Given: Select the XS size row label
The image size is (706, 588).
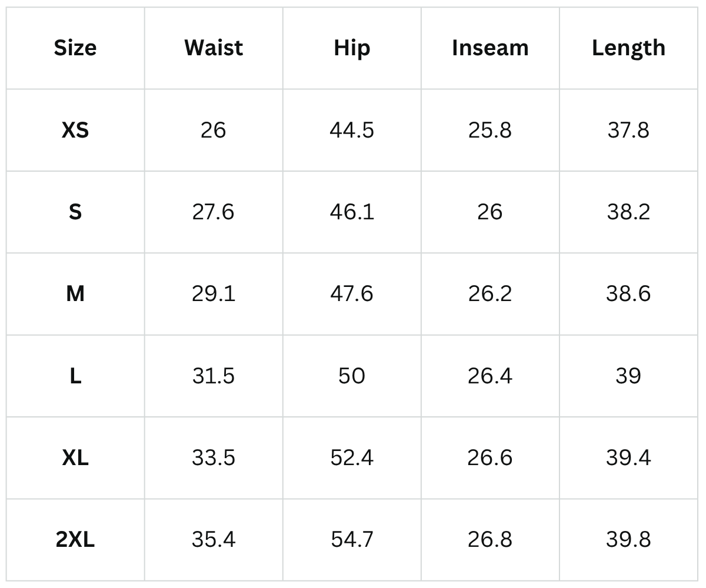Looking at the screenshot, I should [75, 130].
